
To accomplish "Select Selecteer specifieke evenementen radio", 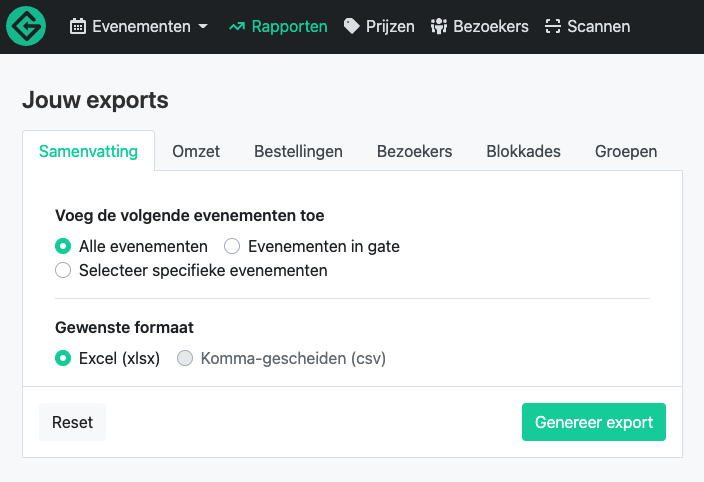I will tap(63, 271).
